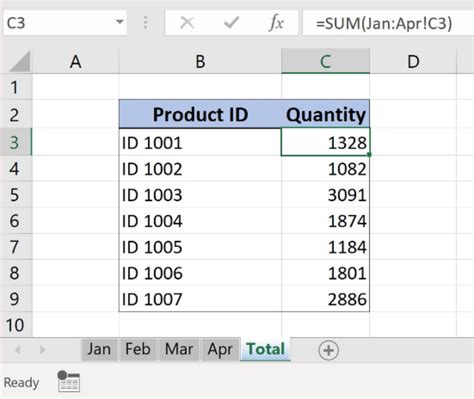Screen dimensions: 474x399
Task: Select column D header
Action: coord(413,61)
